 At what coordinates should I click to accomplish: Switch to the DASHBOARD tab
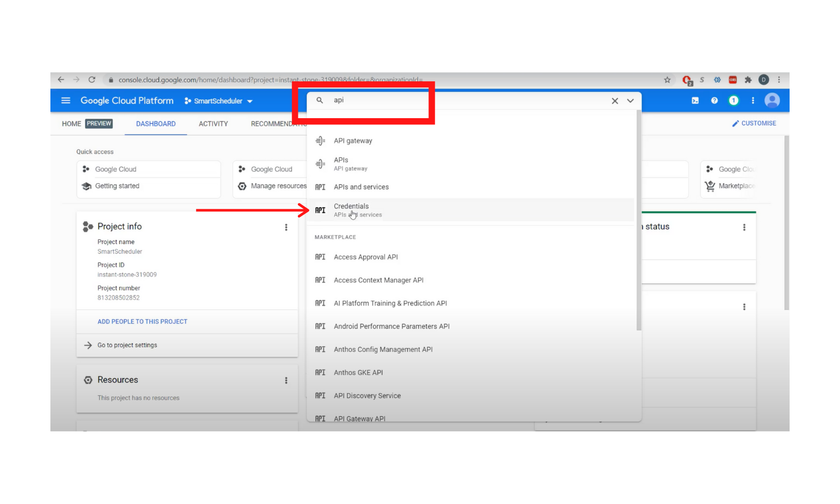point(156,124)
